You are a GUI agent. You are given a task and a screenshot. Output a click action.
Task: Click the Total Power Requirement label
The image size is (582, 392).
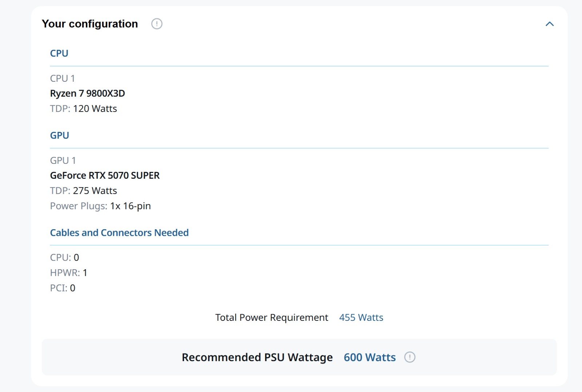click(271, 318)
